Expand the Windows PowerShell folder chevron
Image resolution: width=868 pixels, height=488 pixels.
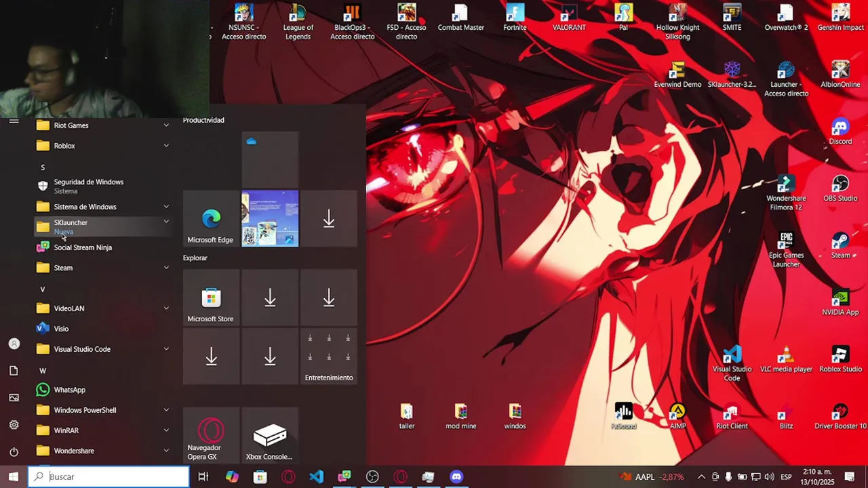166,410
